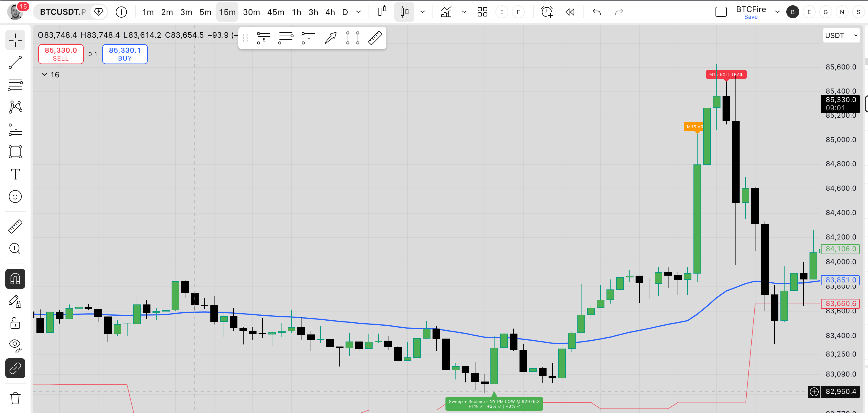Click the layout setup square icon
This screenshot has width=868, height=413.
pyautogui.click(x=721, y=12)
